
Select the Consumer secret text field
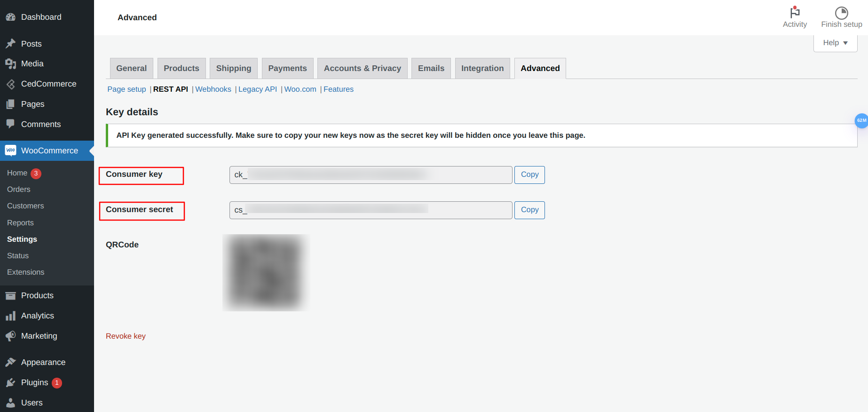pos(371,210)
